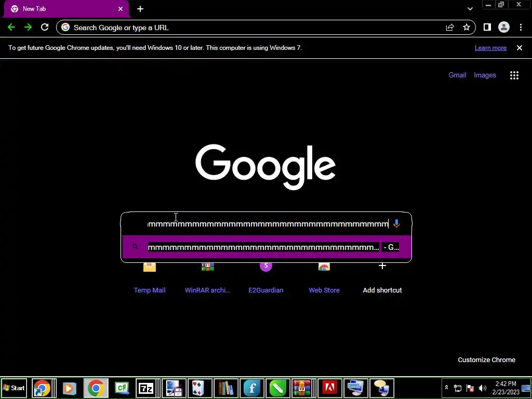Viewport: 532px width, 399px height.
Task: Open 7-Zip from the taskbar
Action: pyautogui.click(x=146, y=388)
